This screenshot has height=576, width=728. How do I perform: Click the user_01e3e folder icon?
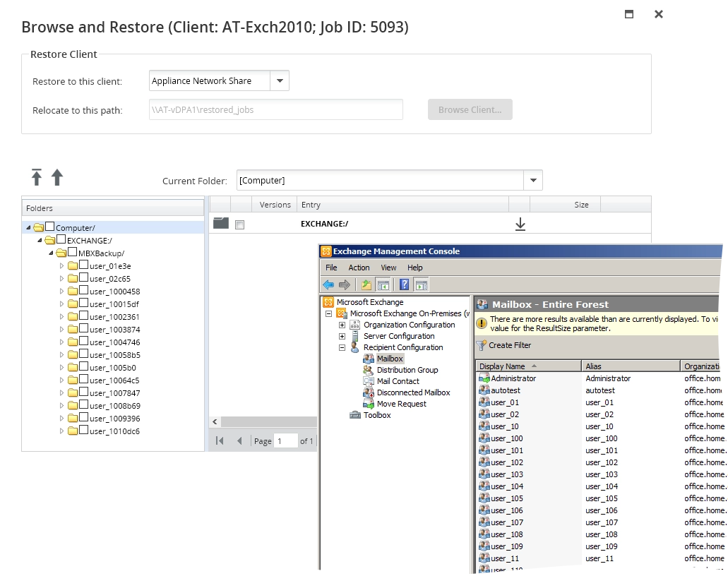(x=73, y=266)
